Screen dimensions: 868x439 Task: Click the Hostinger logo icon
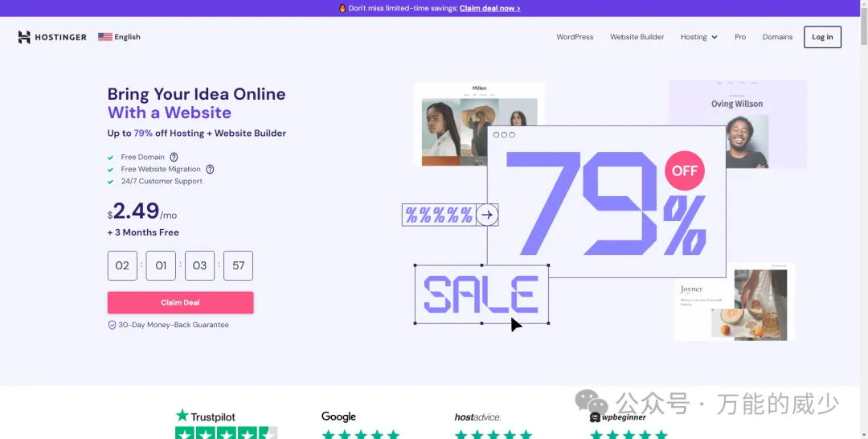pyautogui.click(x=24, y=37)
